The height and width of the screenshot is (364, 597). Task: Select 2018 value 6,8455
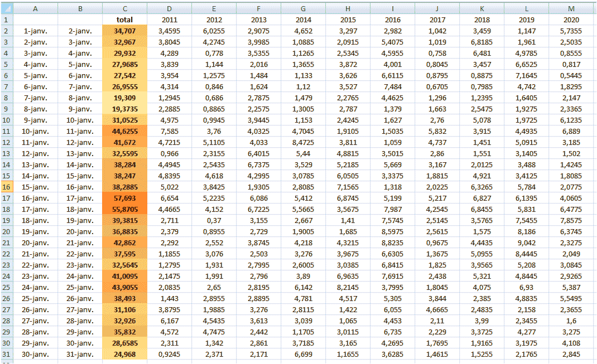coord(482,210)
